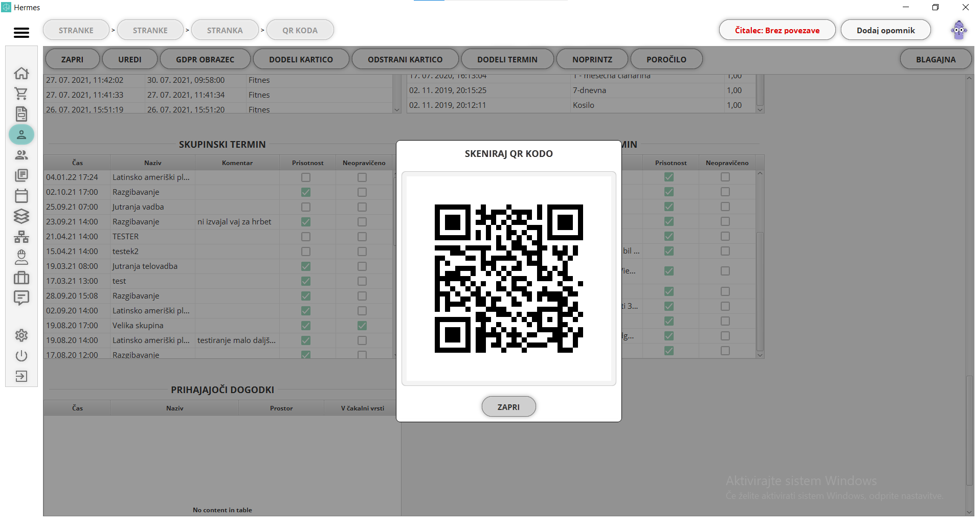Screen dimensions: 980x525
Task: Toggle Prisotnost for Jutranja telovadba row
Action: click(x=306, y=266)
